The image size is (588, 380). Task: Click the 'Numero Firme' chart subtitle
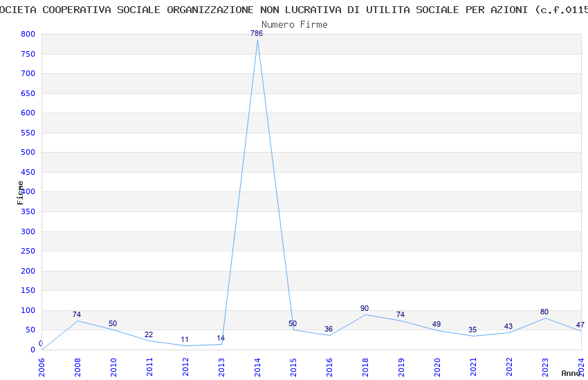(x=295, y=25)
